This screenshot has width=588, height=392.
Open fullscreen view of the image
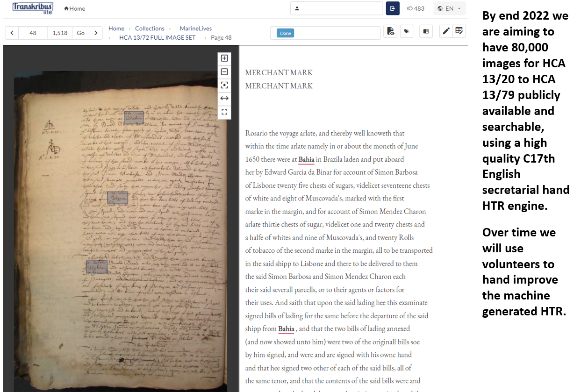tap(224, 112)
